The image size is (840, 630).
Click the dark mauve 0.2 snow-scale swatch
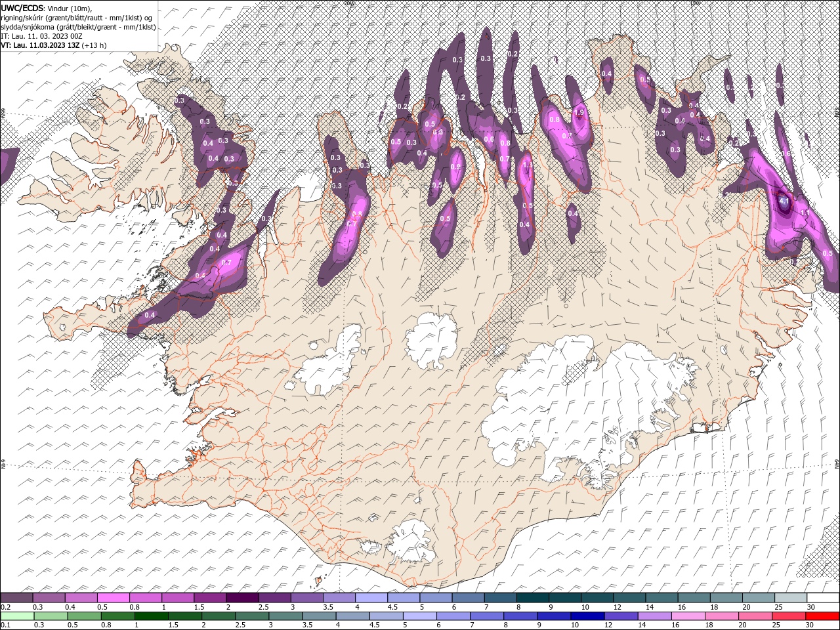coord(17,598)
